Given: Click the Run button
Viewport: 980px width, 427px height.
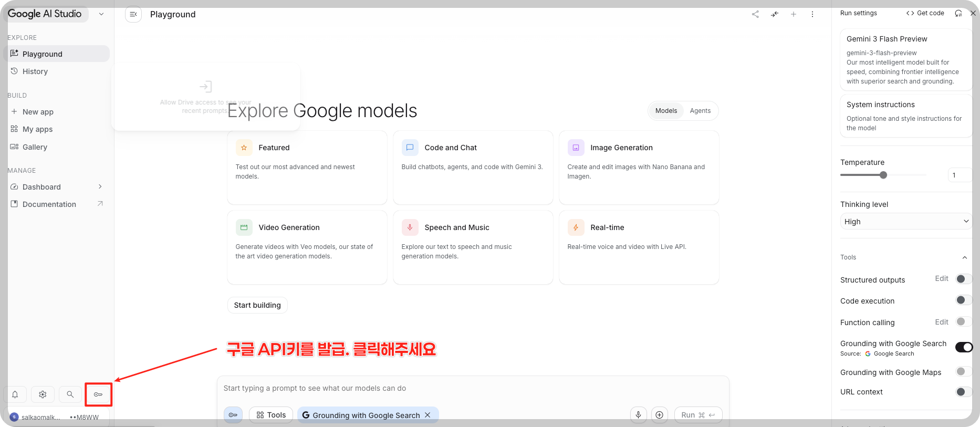Looking at the screenshot, I should point(698,415).
